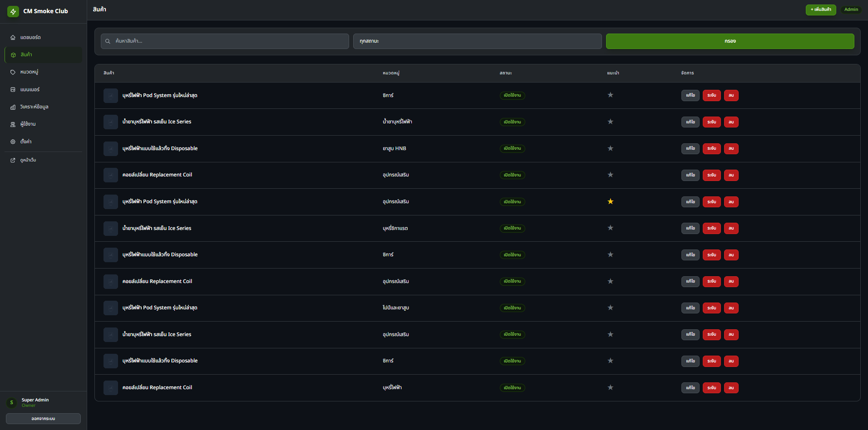The width and height of the screenshot is (868, 430).
Task: Open หมวดหมู่ via its tag icon
Action: click(x=13, y=72)
